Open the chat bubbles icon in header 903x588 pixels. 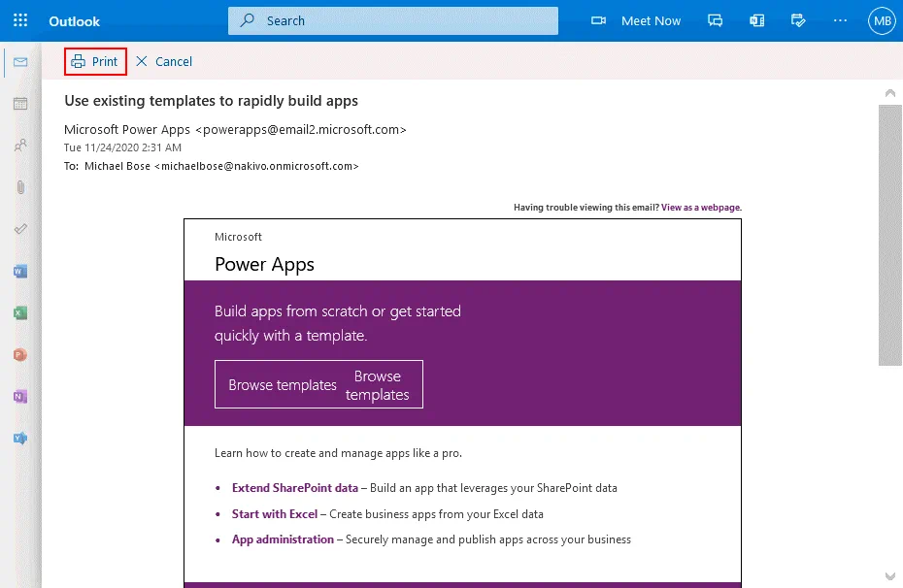click(716, 20)
